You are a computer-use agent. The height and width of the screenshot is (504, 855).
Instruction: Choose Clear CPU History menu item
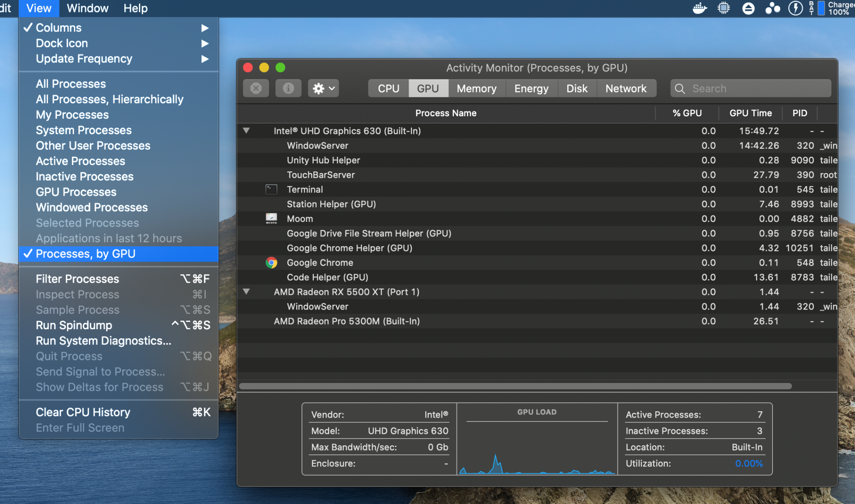(x=118, y=412)
